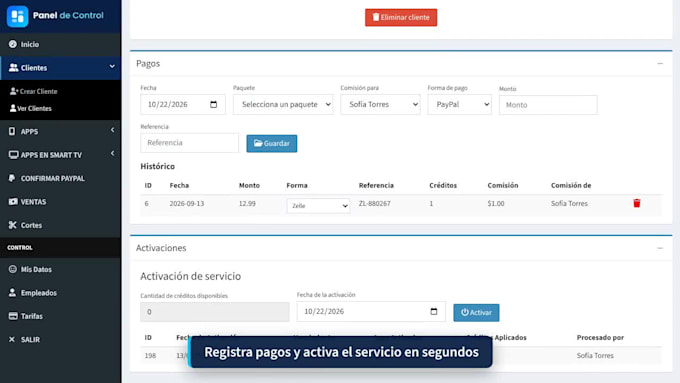Click the Comisión de column header
This screenshot has width=680, height=383.
tap(571, 185)
